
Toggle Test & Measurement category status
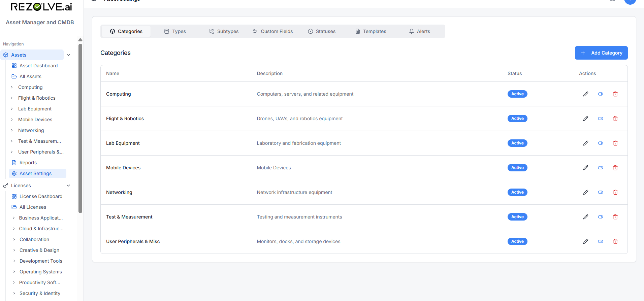point(601,217)
